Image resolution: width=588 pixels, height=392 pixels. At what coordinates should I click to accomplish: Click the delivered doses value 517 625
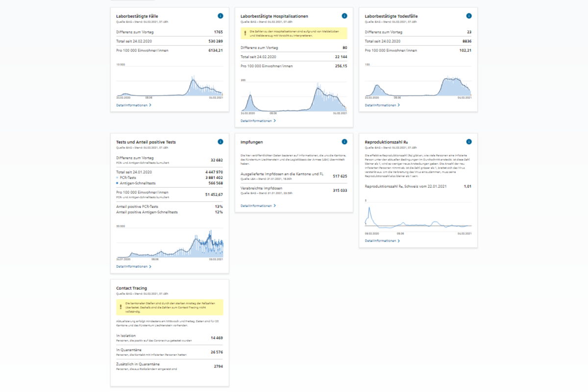pyautogui.click(x=340, y=175)
